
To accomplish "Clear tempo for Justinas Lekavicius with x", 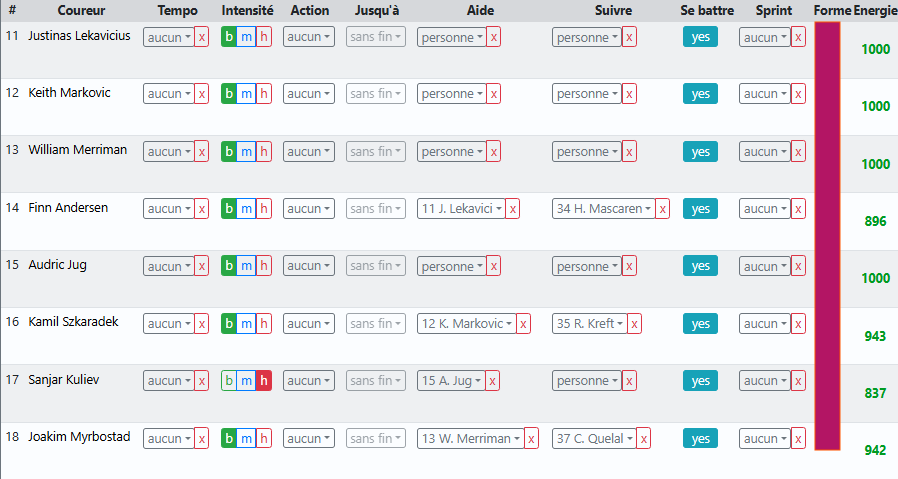I will point(202,37).
